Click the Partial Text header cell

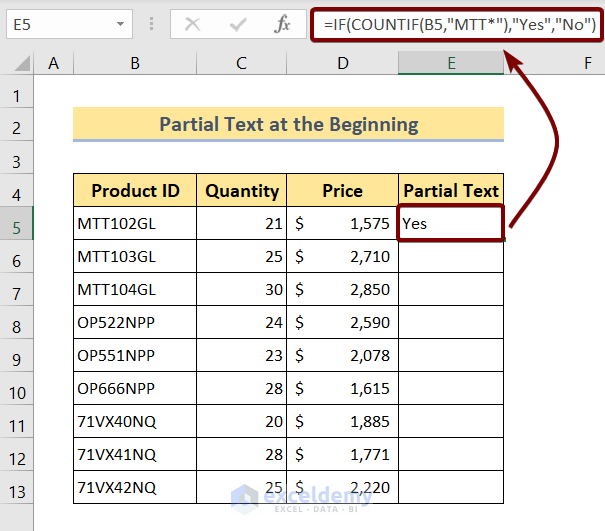pos(451,190)
